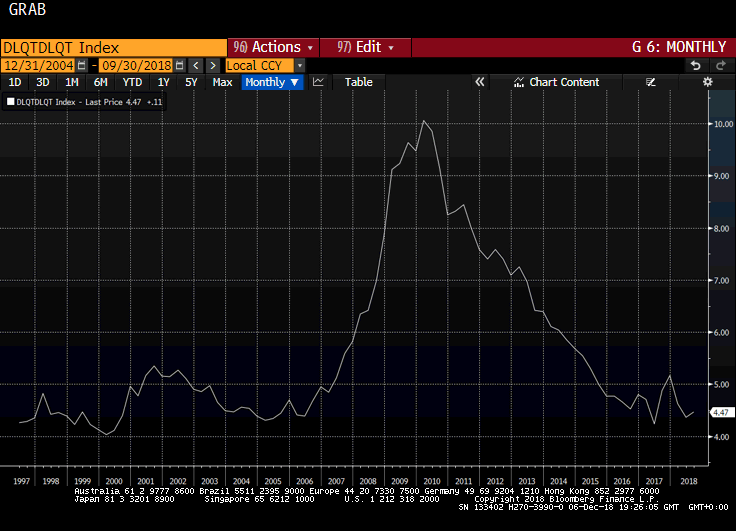Open end date calendar picker icon

pos(178,65)
